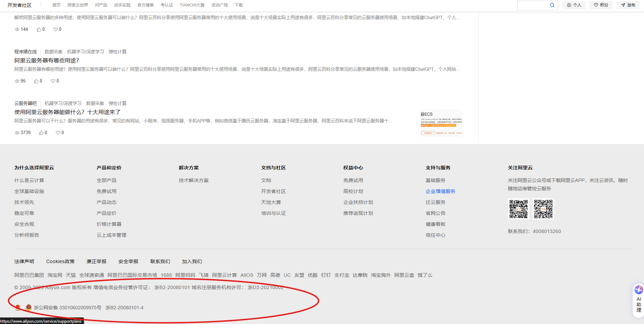644x324 pixels.
Task: Open footer link 高校计划
Action: coord(353,191)
